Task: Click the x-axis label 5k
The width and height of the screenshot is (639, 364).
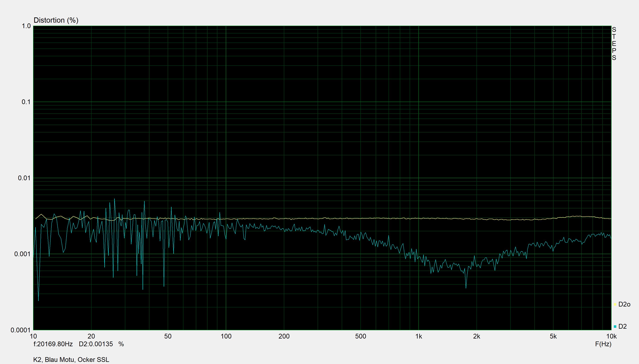Action: tap(553, 336)
